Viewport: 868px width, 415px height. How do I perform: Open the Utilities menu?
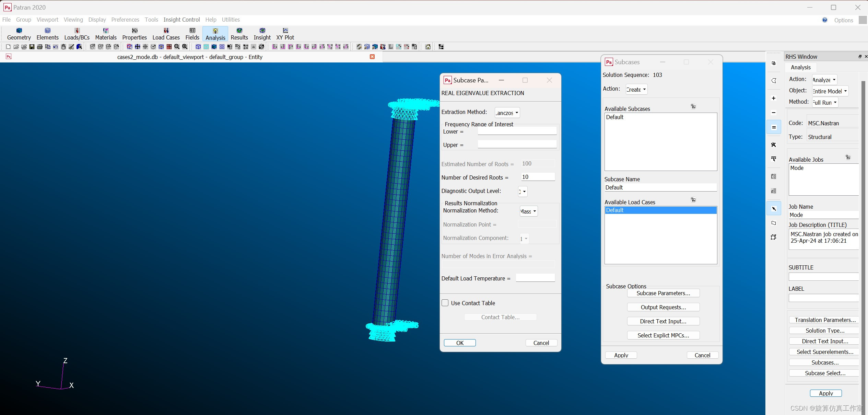coord(231,20)
